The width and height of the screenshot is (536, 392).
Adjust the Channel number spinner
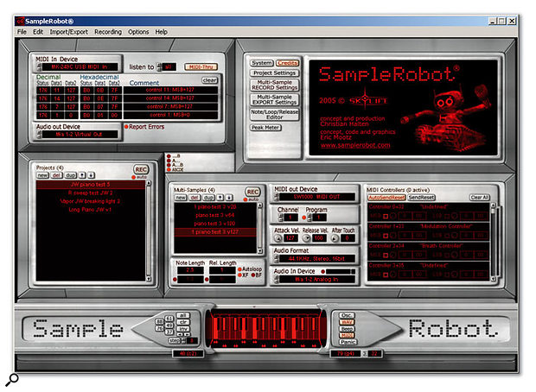(281, 218)
